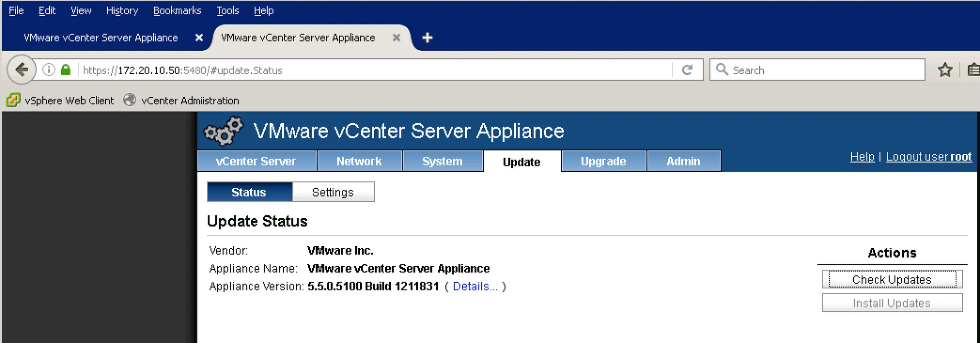Click the Logout user root link
Screen dimensions: 980x343
tap(929, 157)
